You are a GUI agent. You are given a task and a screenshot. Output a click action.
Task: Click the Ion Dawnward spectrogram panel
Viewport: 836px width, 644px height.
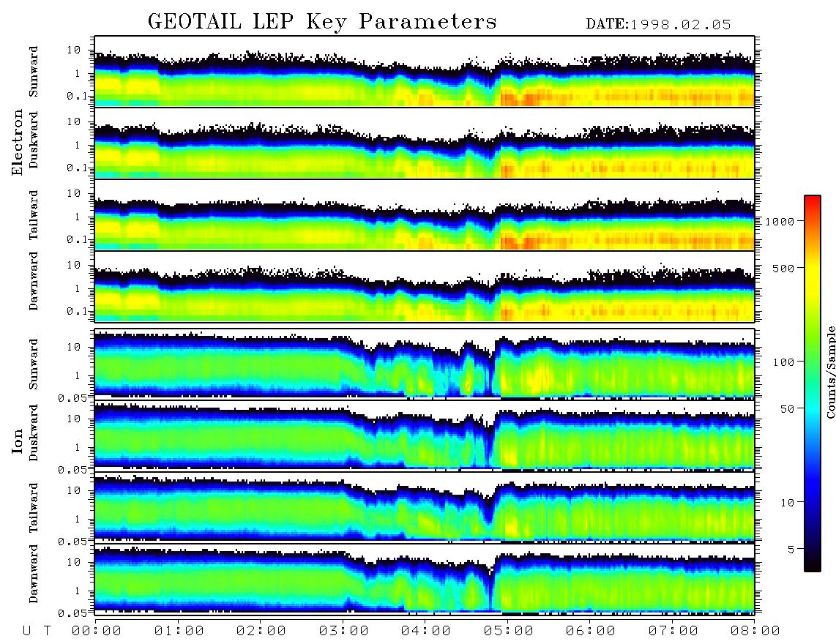coord(425,579)
